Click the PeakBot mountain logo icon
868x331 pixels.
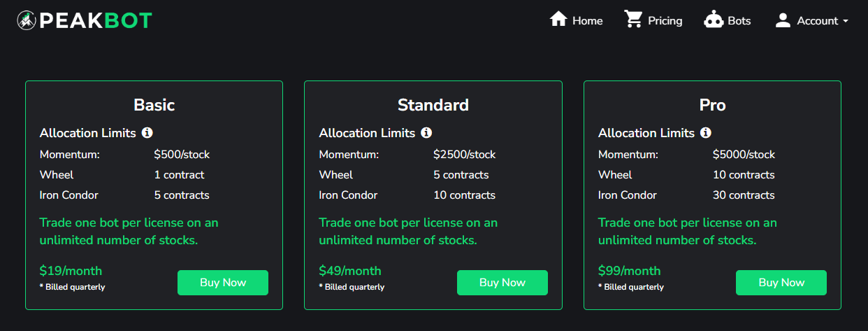point(27,20)
